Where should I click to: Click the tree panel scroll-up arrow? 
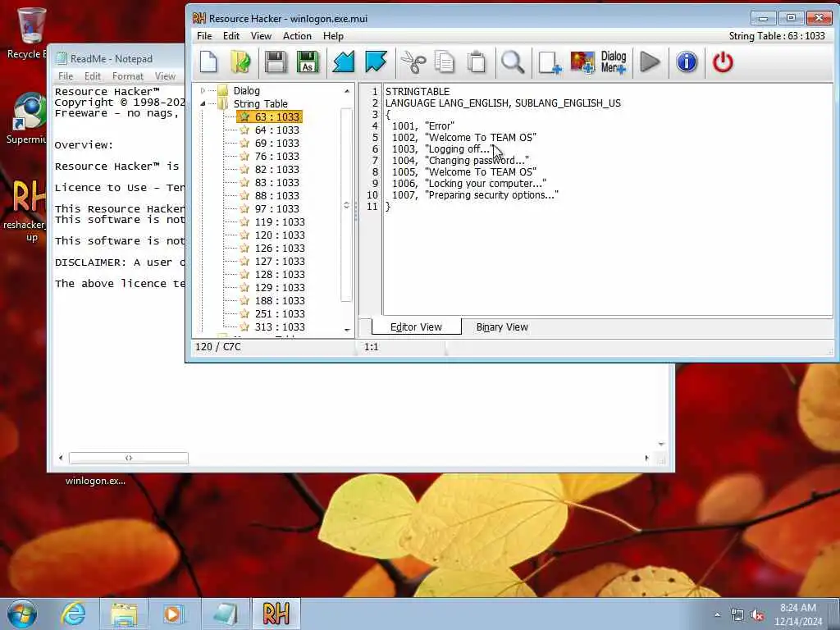tap(347, 91)
